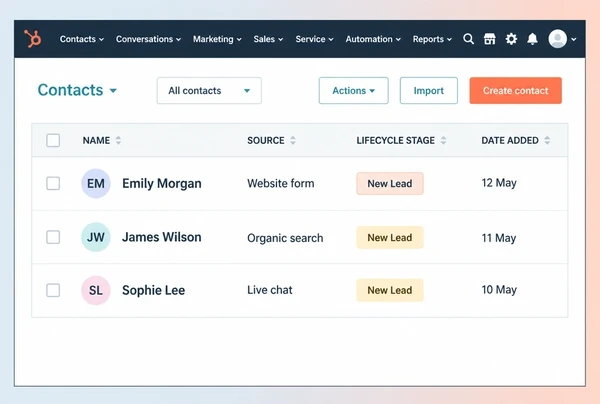
Task: Click the Website form source cell
Action: (280, 184)
